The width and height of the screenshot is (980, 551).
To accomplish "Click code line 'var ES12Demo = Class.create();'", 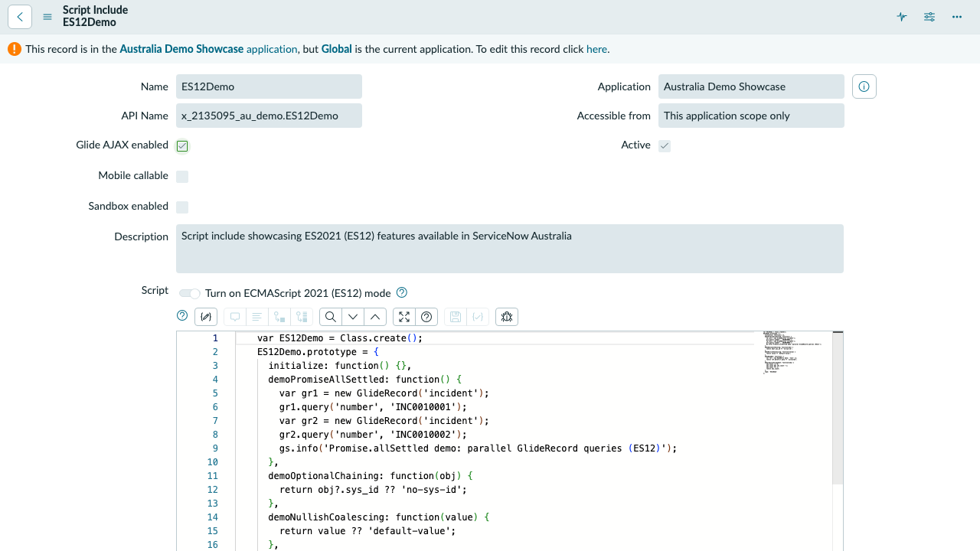I will pyautogui.click(x=340, y=338).
